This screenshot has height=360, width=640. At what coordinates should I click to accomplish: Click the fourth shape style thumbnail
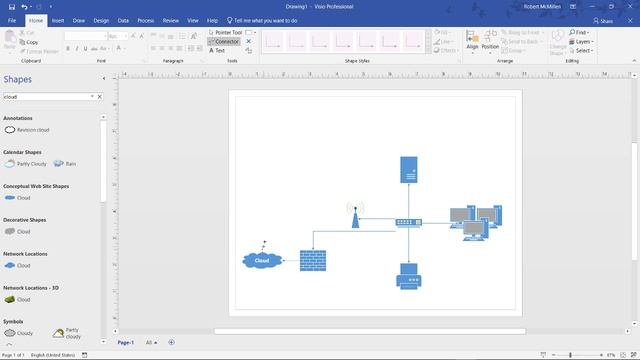pos(343,41)
